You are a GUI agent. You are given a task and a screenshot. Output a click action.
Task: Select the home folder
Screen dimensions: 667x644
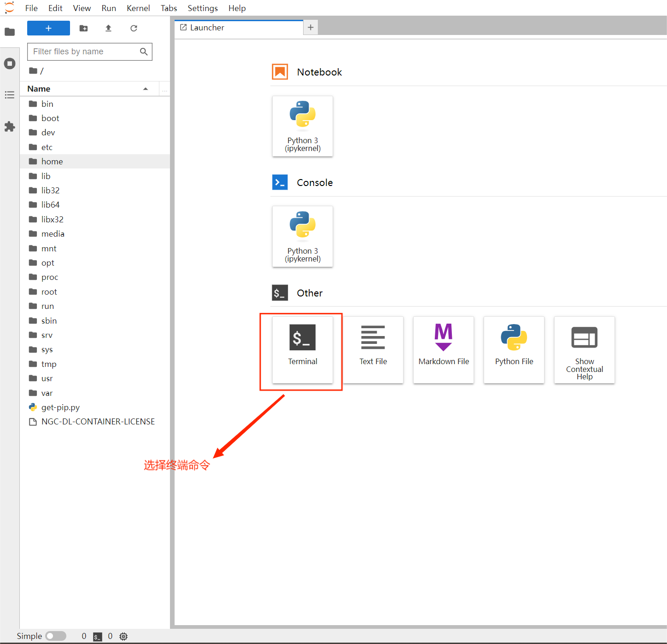tap(95, 162)
